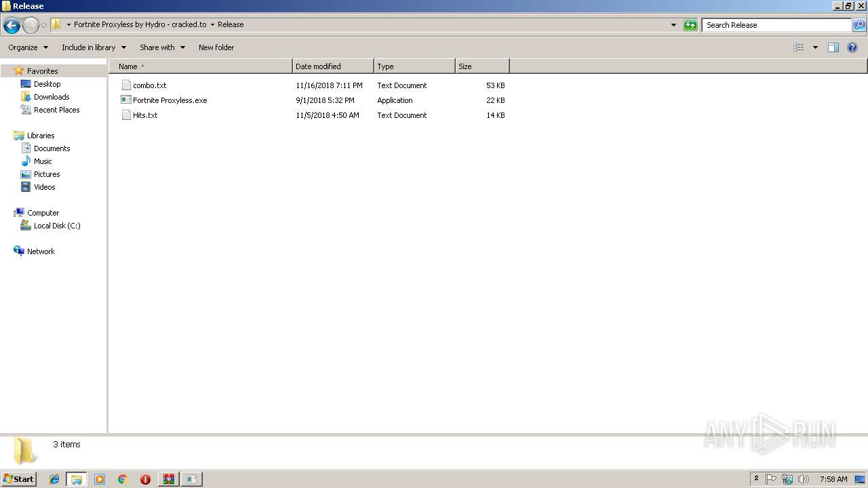Image resolution: width=868 pixels, height=488 pixels.
Task: Sort by the Name column header
Action: (x=201, y=66)
